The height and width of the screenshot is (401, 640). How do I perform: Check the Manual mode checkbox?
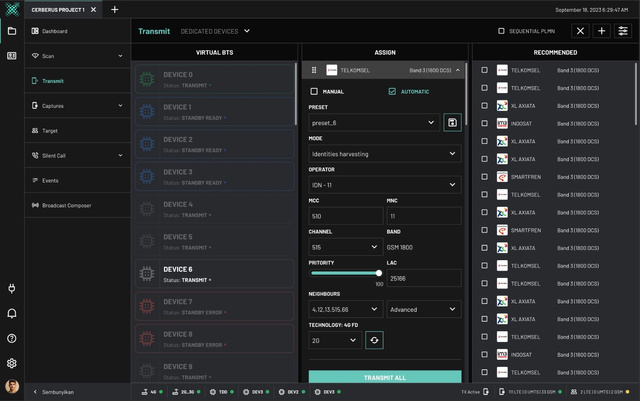tap(314, 91)
